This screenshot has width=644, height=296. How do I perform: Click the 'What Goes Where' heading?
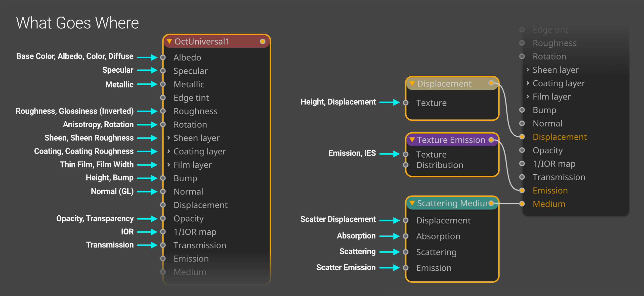77,23
